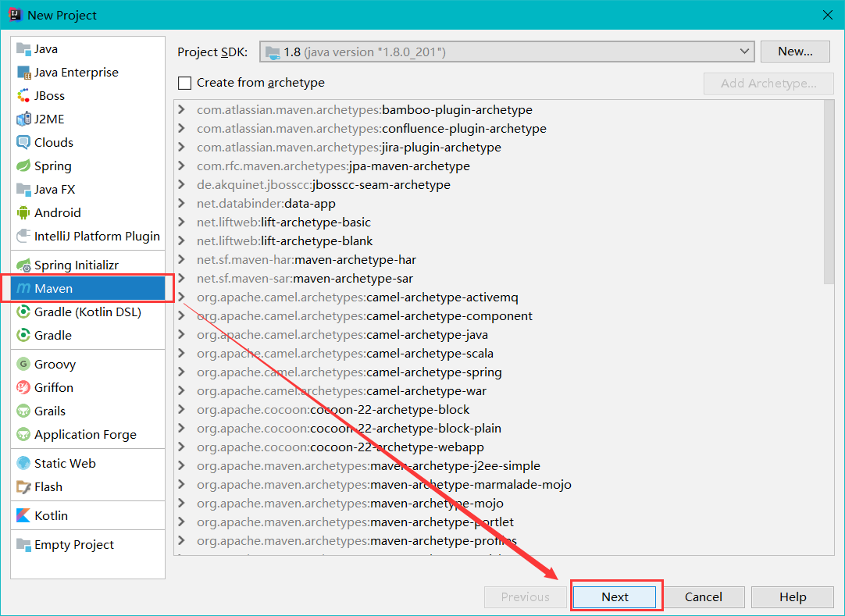Select the Kotlin logo icon
This screenshot has height=616, width=845.
coord(23,516)
